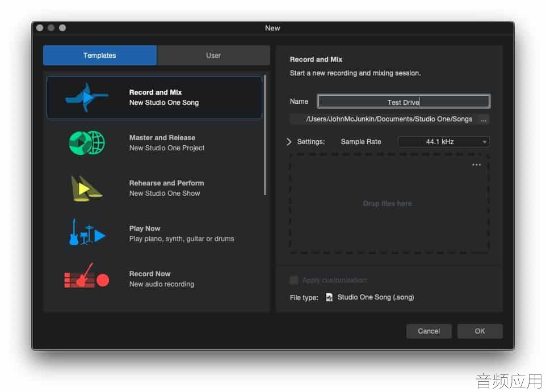This screenshot has height=392, width=546.
Task: Select the 'New audio recording' subtitle
Action: (162, 284)
